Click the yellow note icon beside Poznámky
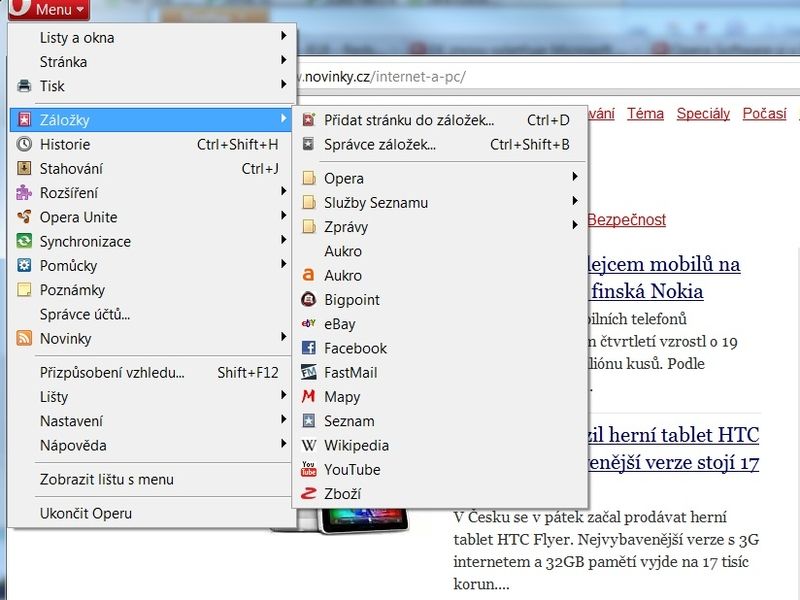800x600 pixels. [24, 290]
